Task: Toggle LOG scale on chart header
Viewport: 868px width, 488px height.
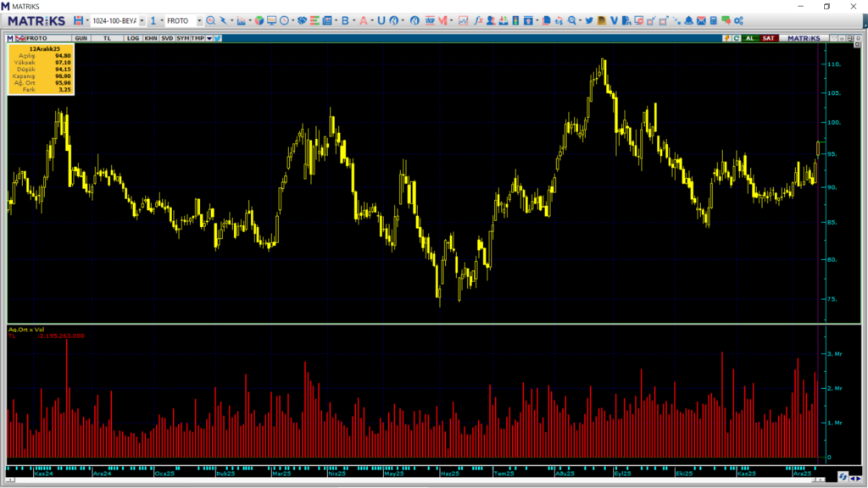Action: click(133, 38)
